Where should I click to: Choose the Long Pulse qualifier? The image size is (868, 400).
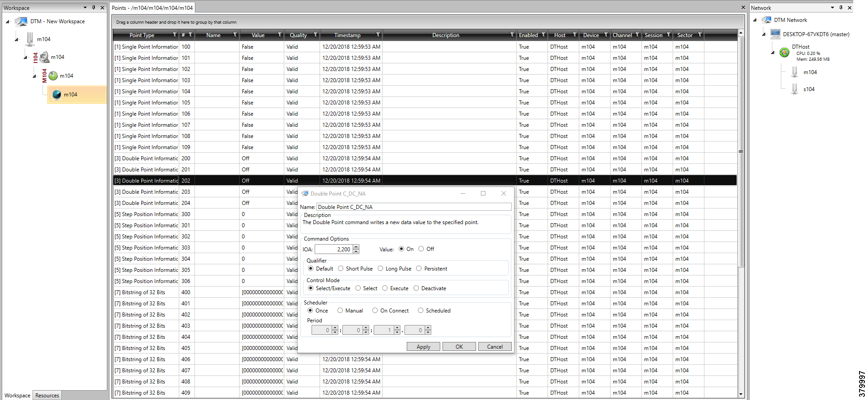pyautogui.click(x=380, y=269)
